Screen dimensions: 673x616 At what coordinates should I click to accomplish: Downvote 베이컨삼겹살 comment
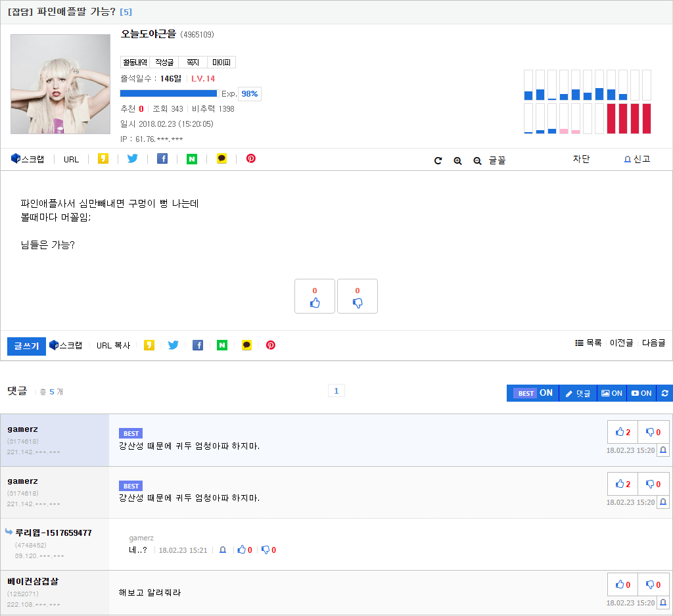click(x=653, y=584)
